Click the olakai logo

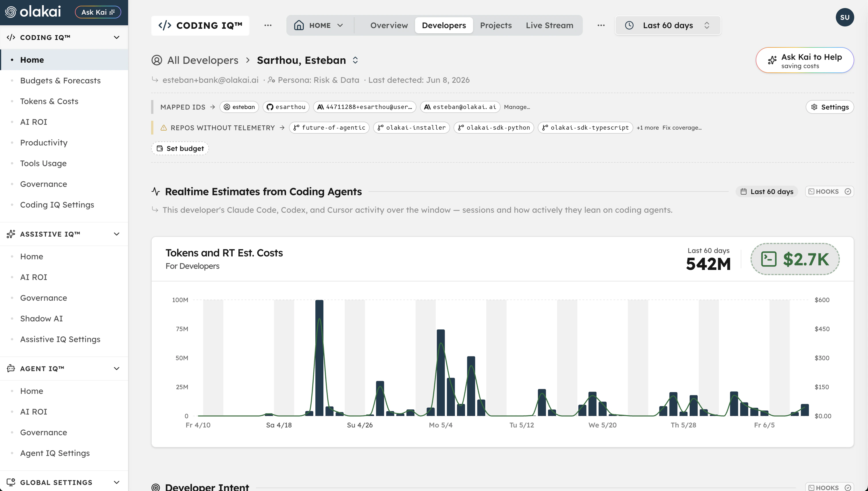pyautogui.click(x=33, y=12)
